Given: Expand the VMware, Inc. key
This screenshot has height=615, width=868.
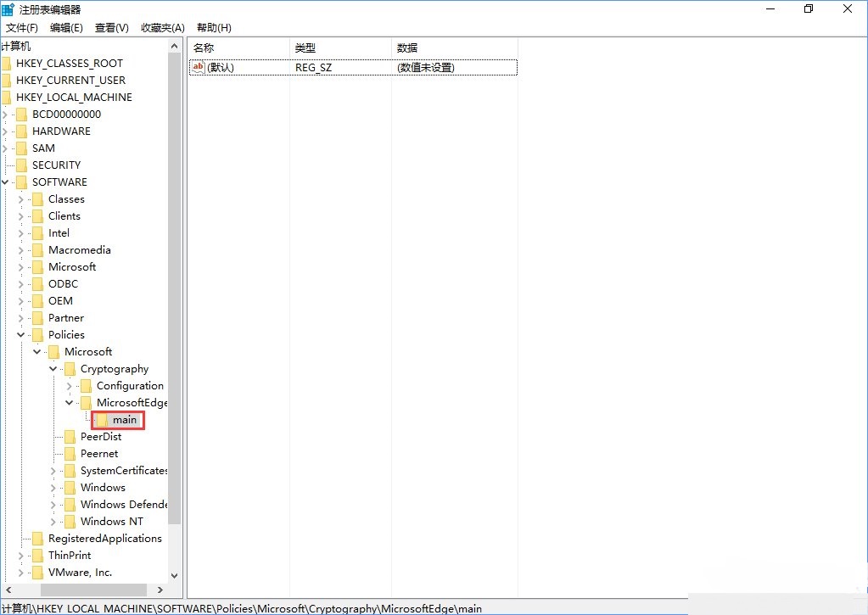Looking at the screenshot, I should [x=21, y=573].
